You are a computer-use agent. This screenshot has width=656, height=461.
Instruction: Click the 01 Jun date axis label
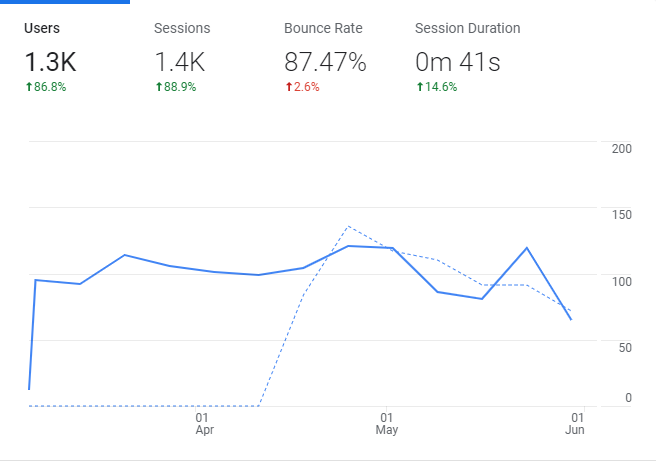click(x=575, y=423)
